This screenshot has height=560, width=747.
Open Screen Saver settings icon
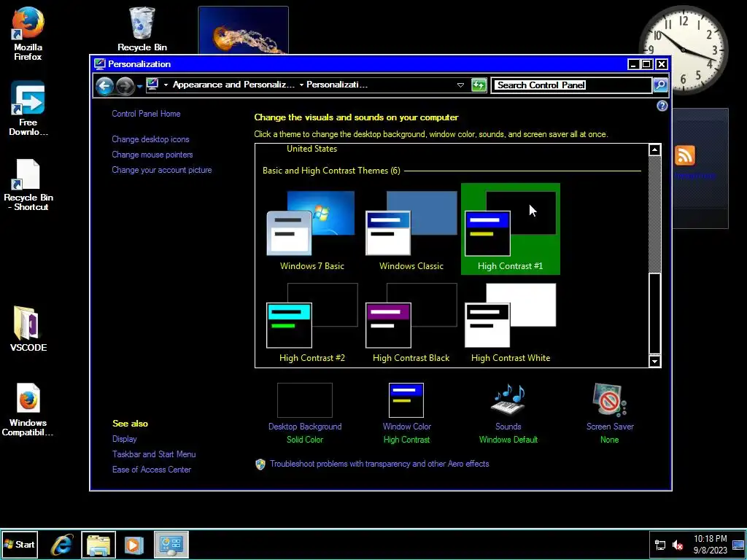click(610, 413)
